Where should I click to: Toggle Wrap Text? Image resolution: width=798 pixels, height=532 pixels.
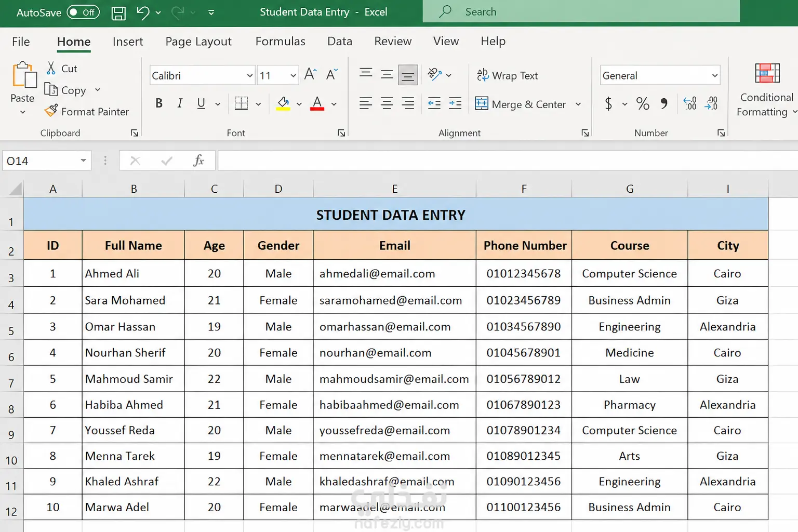(x=507, y=75)
